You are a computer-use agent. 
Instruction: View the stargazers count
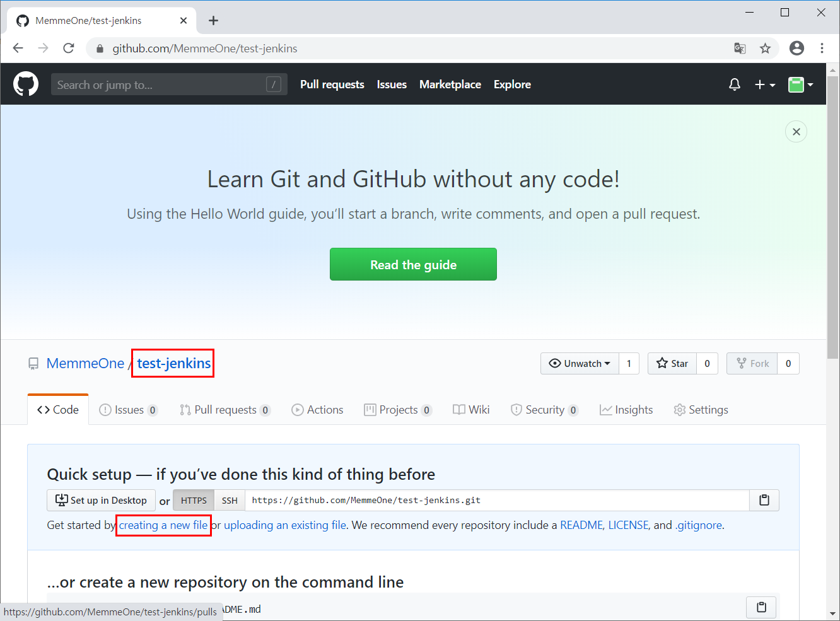(x=707, y=363)
